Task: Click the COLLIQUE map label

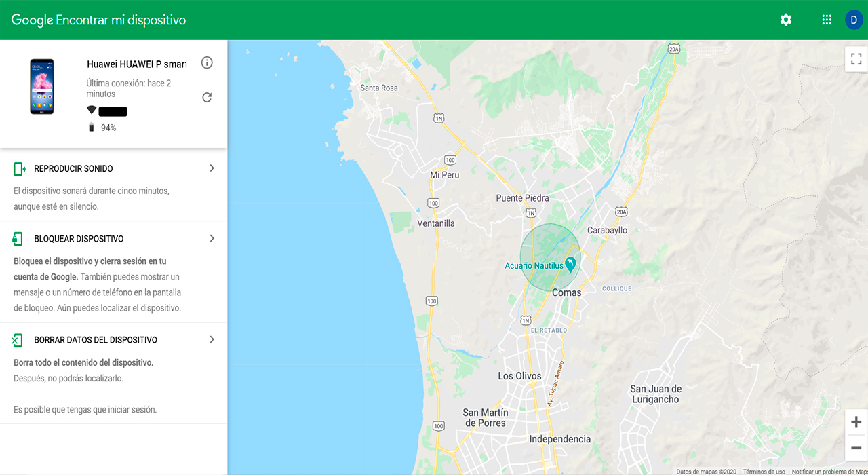Action: pyautogui.click(x=616, y=288)
